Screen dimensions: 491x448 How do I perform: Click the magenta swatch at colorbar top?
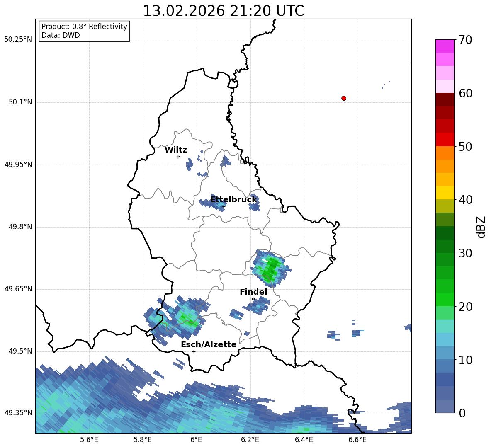coord(445,46)
